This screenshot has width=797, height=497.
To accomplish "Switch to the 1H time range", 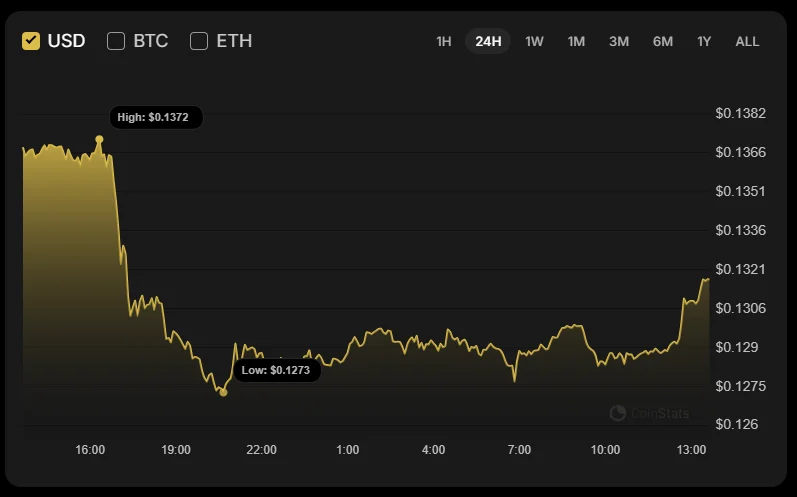I will 444,41.
